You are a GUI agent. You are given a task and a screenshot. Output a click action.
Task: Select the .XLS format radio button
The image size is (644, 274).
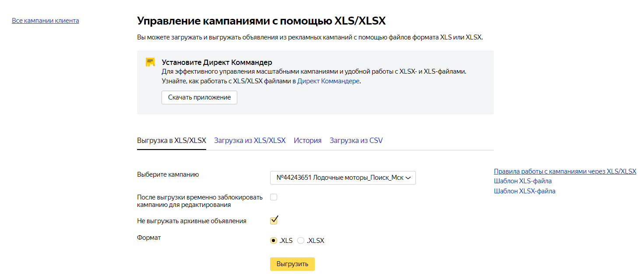coord(274,240)
